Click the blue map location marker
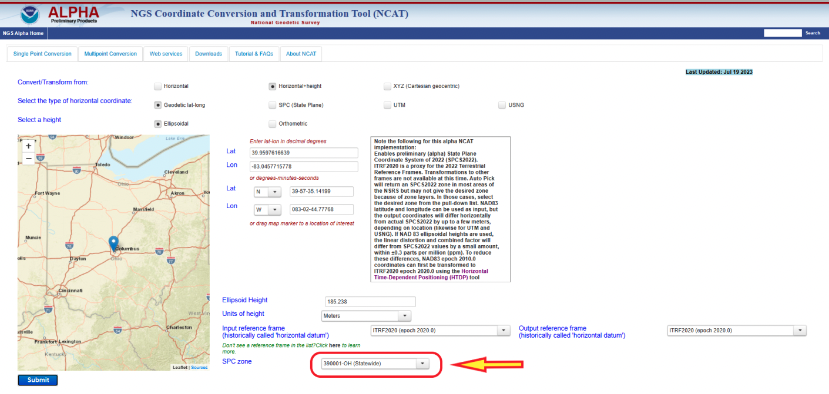The height and width of the screenshot is (394, 829). (113, 244)
